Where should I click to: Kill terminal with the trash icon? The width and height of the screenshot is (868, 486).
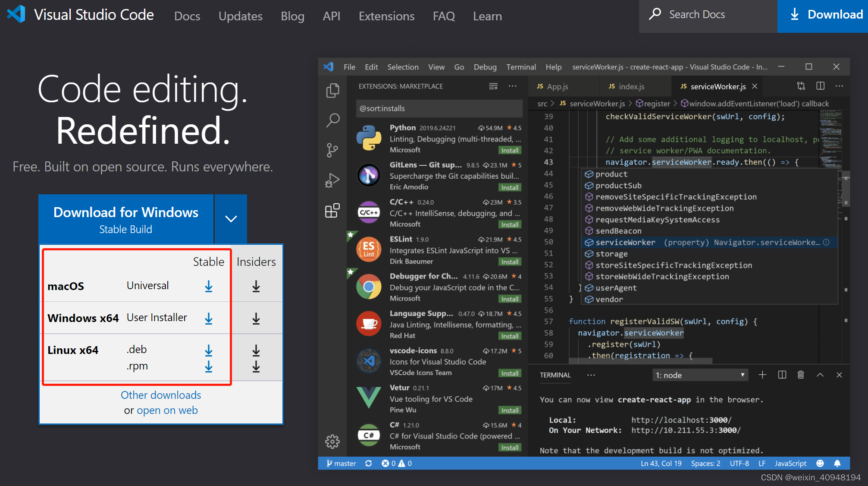(801, 375)
